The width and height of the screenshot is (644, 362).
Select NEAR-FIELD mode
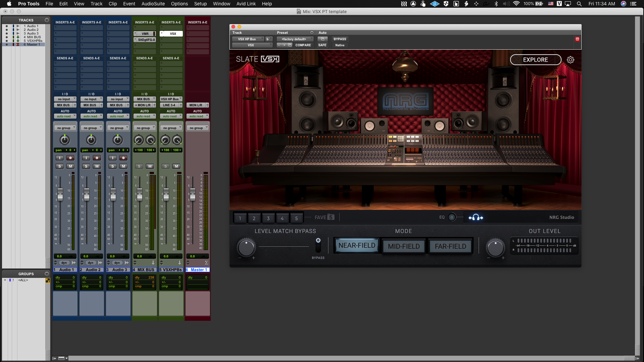tap(357, 246)
